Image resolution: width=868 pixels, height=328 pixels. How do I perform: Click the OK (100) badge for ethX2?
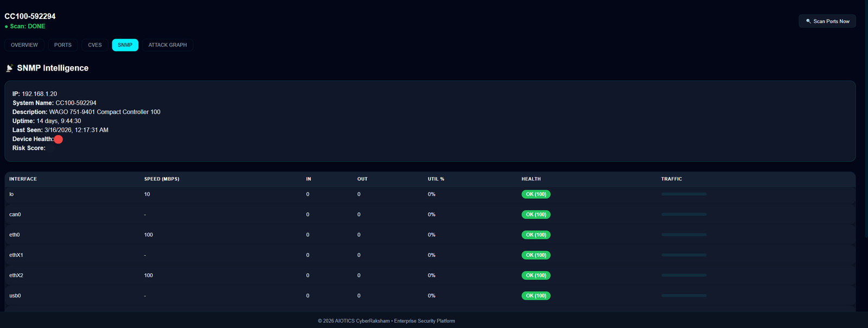[536, 275]
